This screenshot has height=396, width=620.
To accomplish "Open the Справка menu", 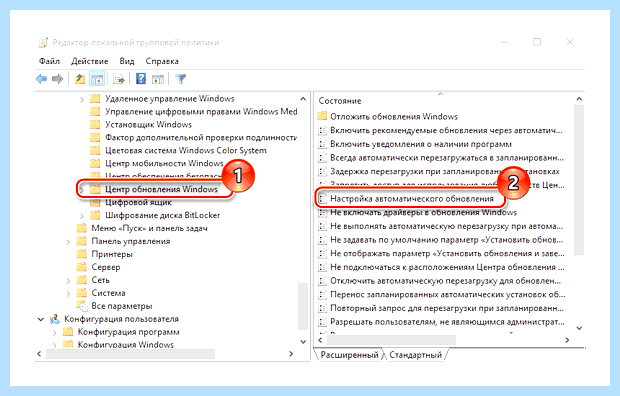I will [162, 61].
